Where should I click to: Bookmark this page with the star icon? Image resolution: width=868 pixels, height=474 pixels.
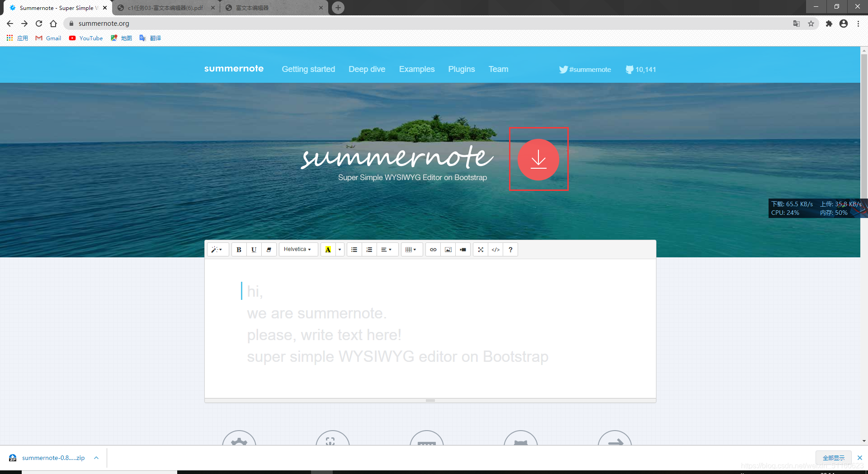coord(811,24)
